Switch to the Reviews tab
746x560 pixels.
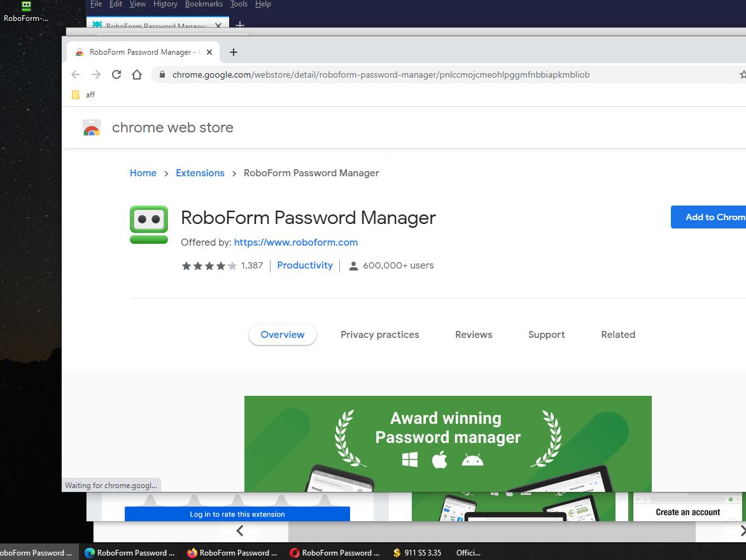point(474,335)
